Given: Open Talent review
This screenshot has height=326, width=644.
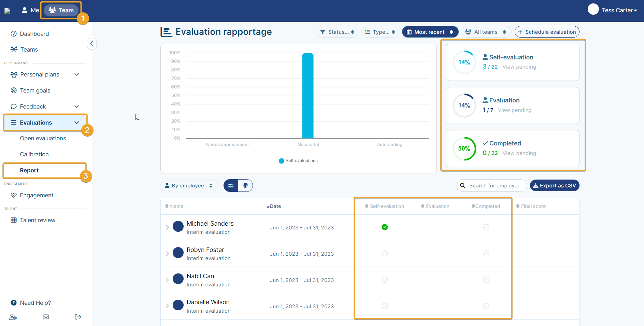Looking at the screenshot, I should (x=33, y=220).
